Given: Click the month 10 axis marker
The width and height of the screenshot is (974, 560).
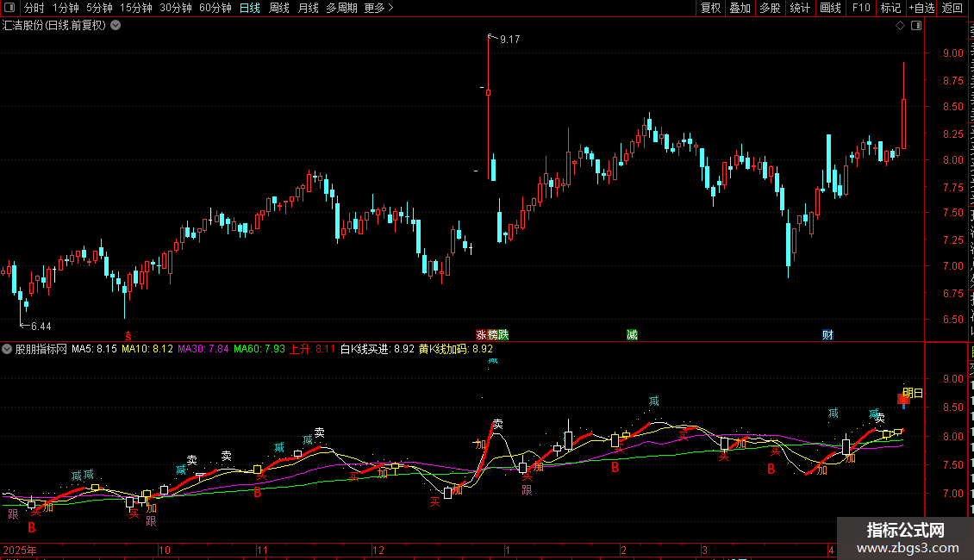Looking at the screenshot, I should click(x=165, y=550).
